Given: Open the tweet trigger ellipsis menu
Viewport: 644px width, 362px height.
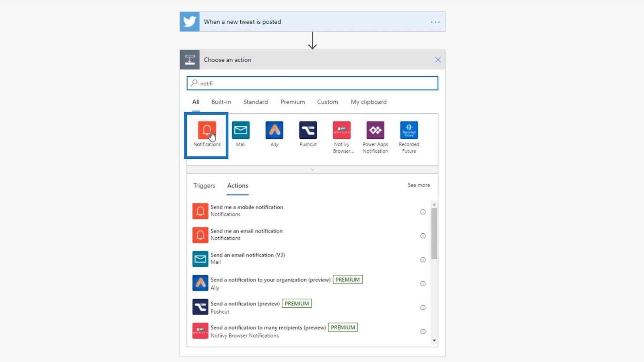Looking at the screenshot, I should (x=435, y=22).
